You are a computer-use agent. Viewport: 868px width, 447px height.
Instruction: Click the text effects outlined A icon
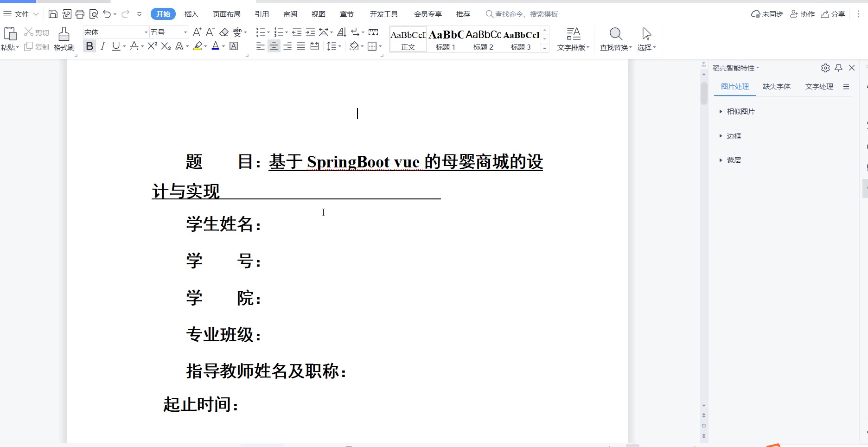pyautogui.click(x=179, y=46)
